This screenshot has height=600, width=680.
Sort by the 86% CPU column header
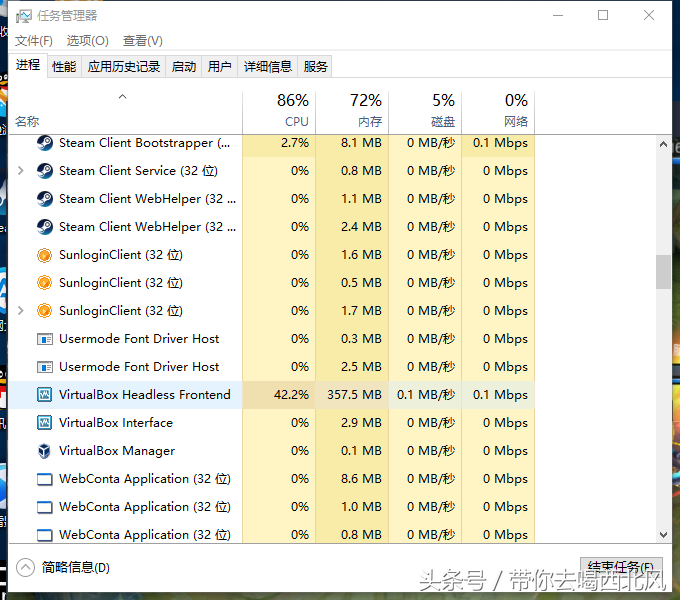(x=279, y=112)
